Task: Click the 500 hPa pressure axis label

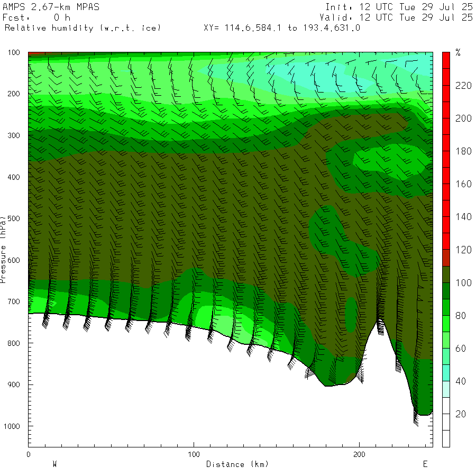Action: tap(14, 218)
